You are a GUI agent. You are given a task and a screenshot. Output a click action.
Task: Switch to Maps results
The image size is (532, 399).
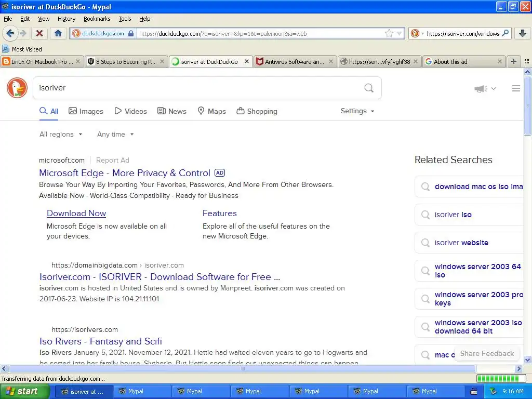[212, 111]
